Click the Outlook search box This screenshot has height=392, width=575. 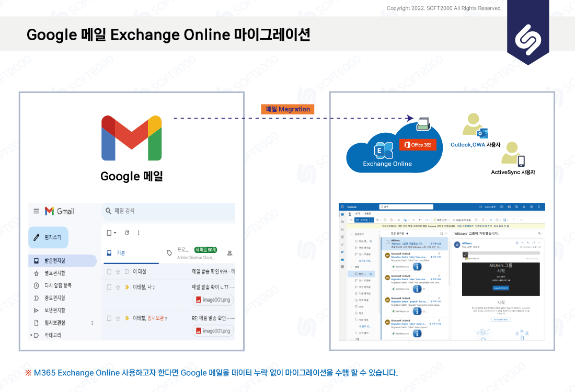click(x=406, y=207)
